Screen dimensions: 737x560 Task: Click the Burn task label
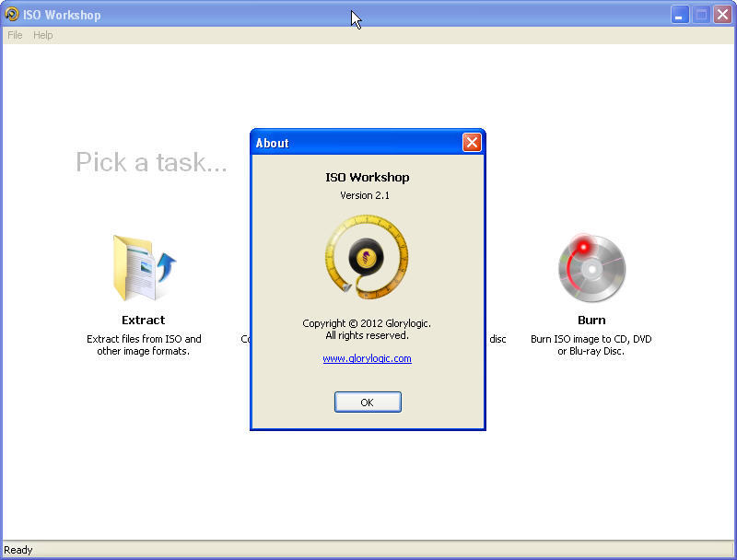(x=591, y=320)
